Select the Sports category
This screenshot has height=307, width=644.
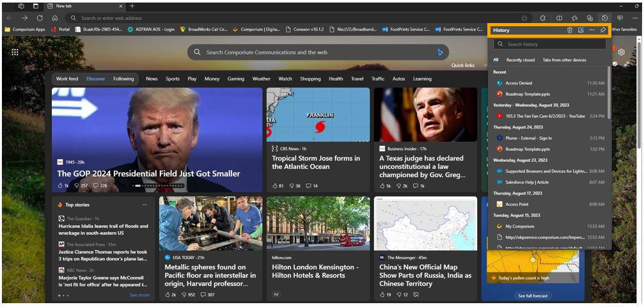[x=173, y=79]
